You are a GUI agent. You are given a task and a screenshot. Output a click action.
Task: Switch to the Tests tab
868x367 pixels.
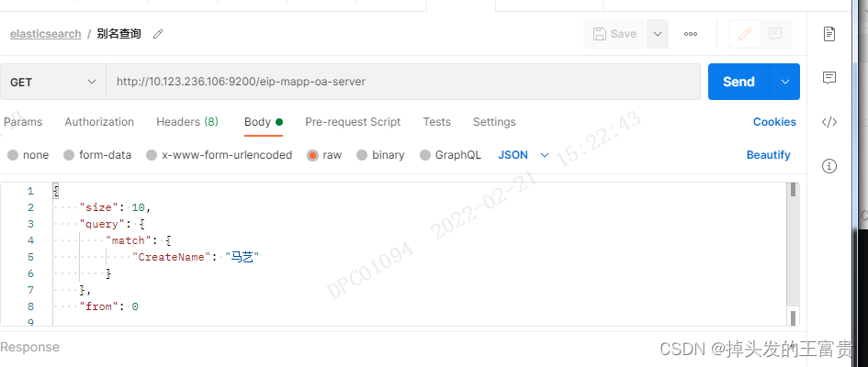click(x=437, y=122)
